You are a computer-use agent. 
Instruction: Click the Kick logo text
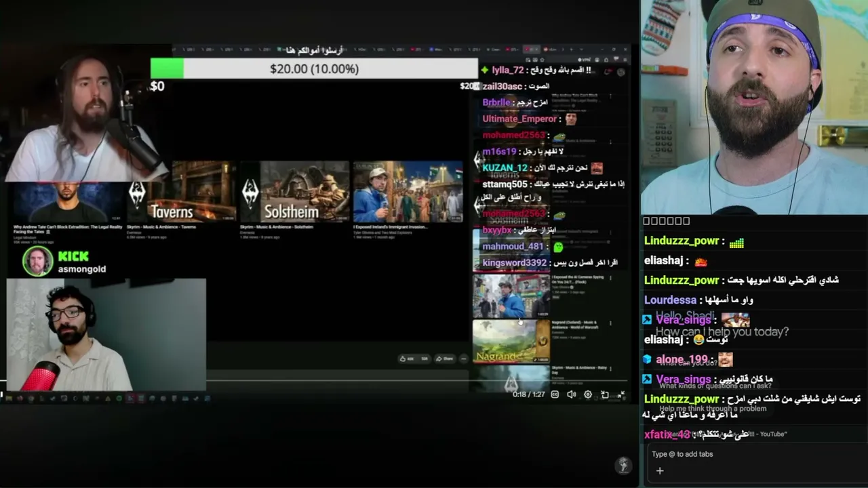click(73, 256)
